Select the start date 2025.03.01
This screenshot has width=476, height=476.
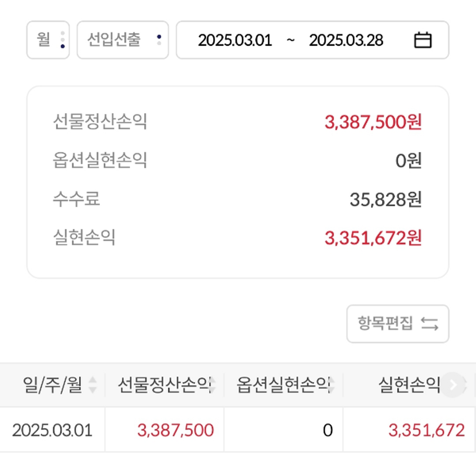(234, 40)
